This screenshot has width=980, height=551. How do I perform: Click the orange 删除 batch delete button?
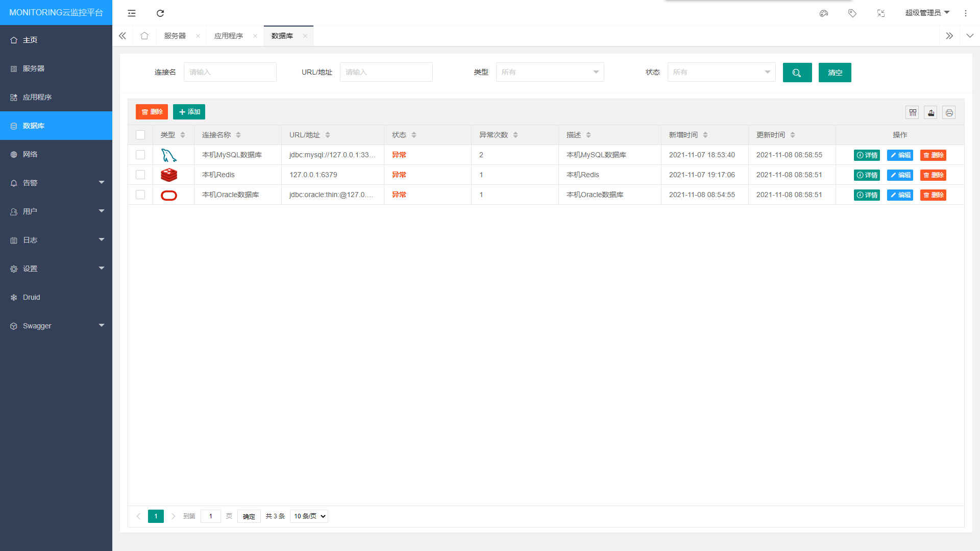(x=152, y=112)
